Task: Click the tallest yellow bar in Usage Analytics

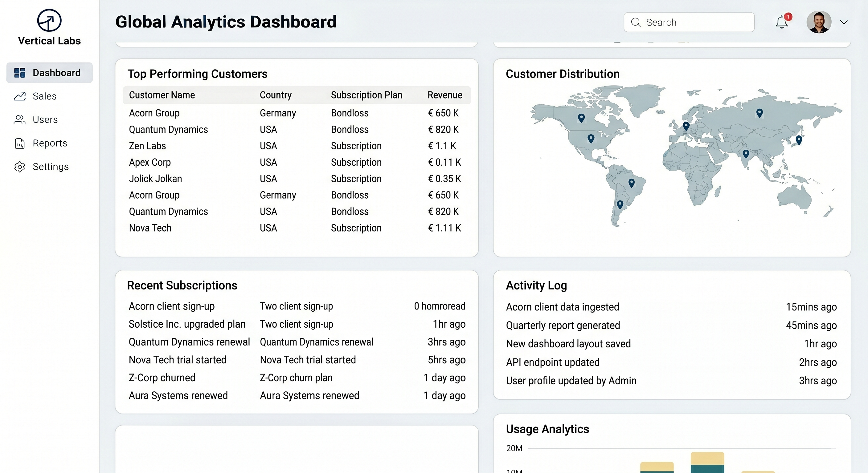Action: (707, 458)
